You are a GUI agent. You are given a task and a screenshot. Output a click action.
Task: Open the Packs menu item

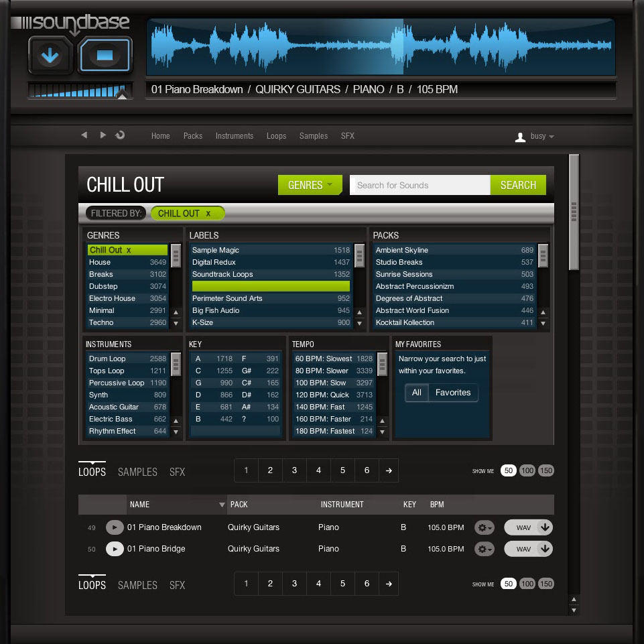[x=193, y=136]
